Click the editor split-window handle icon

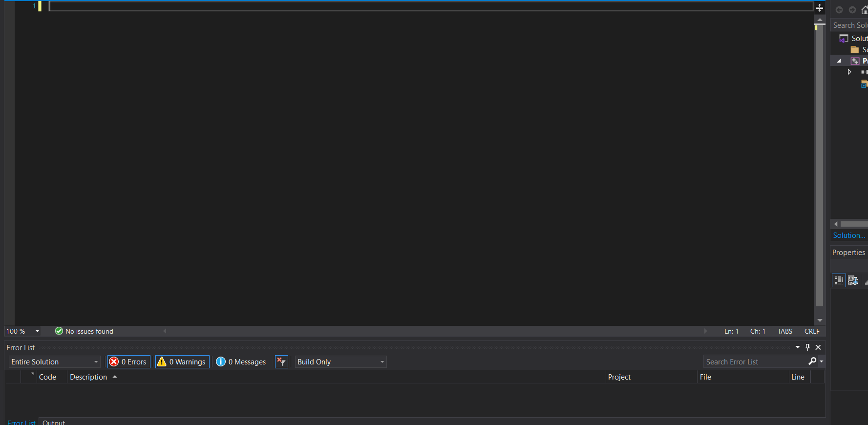click(x=820, y=7)
